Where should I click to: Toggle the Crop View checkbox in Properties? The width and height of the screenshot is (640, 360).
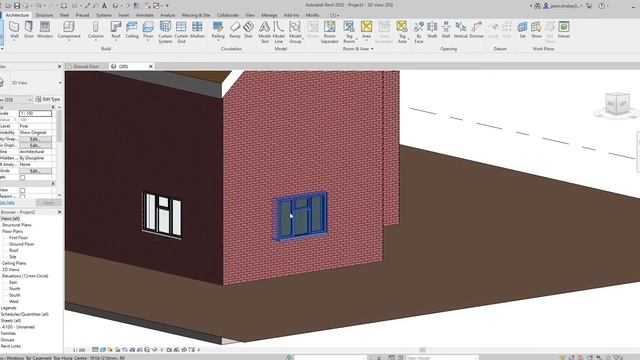tap(22, 190)
